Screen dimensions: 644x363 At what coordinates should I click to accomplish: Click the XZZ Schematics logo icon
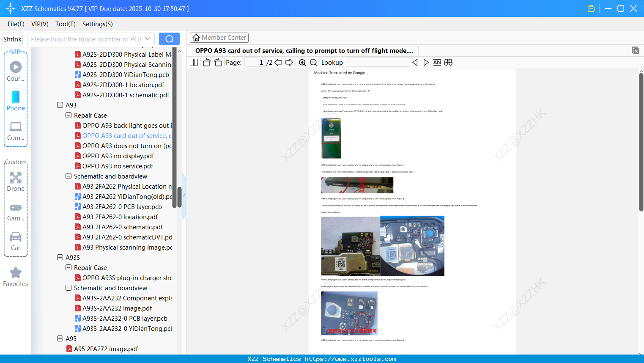pos(11,8)
